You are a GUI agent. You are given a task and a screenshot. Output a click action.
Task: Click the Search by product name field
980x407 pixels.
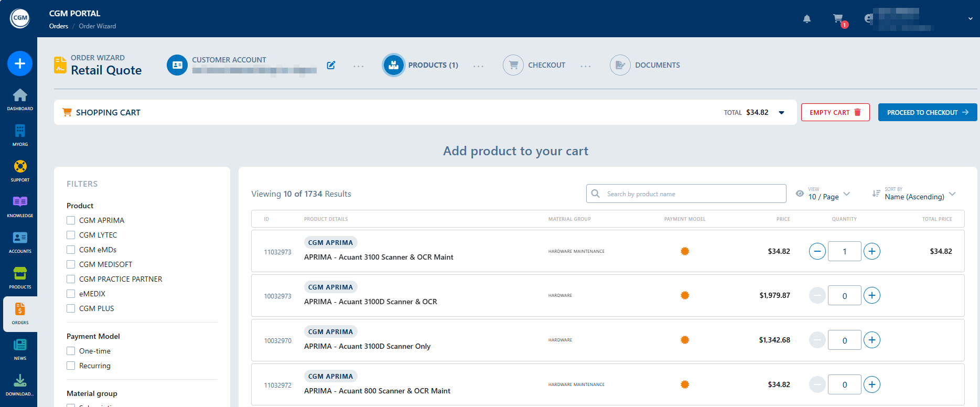tap(686, 194)
